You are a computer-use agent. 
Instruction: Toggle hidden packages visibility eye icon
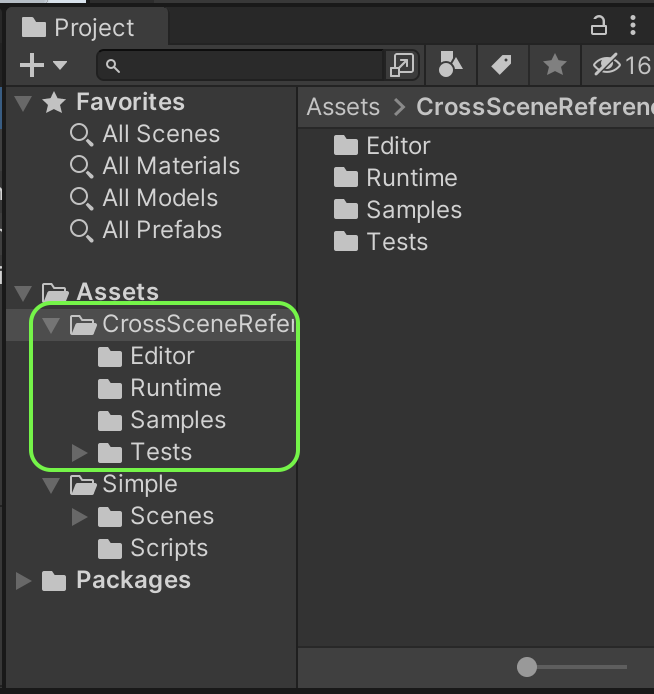(x=607, y=66)
